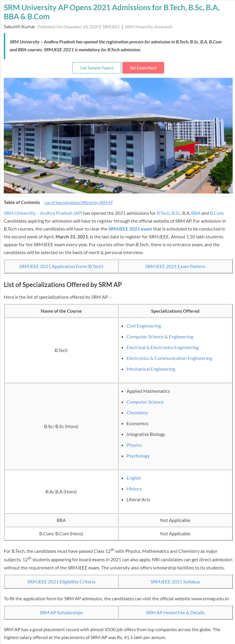Open Electronics & Communication Engineering link
Screen dimensions: 235x644
click(169, 358)
